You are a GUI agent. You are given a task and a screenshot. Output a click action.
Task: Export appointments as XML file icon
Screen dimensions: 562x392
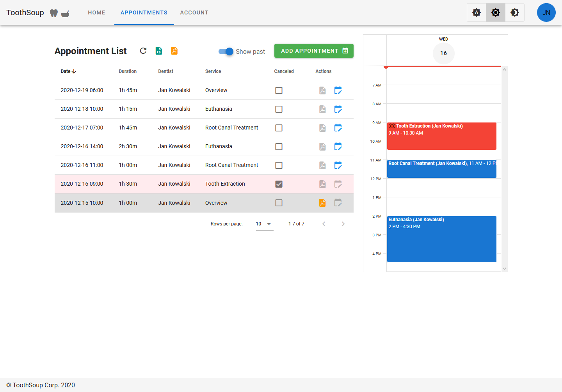(x=159, y=51)
